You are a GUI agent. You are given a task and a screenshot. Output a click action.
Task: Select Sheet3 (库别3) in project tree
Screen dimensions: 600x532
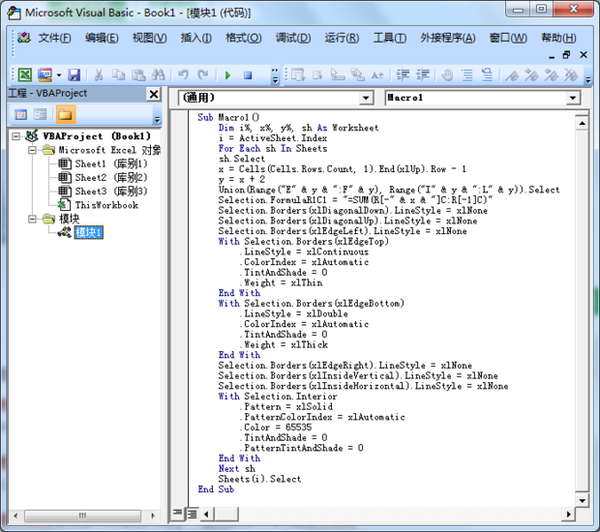(111, 191)
